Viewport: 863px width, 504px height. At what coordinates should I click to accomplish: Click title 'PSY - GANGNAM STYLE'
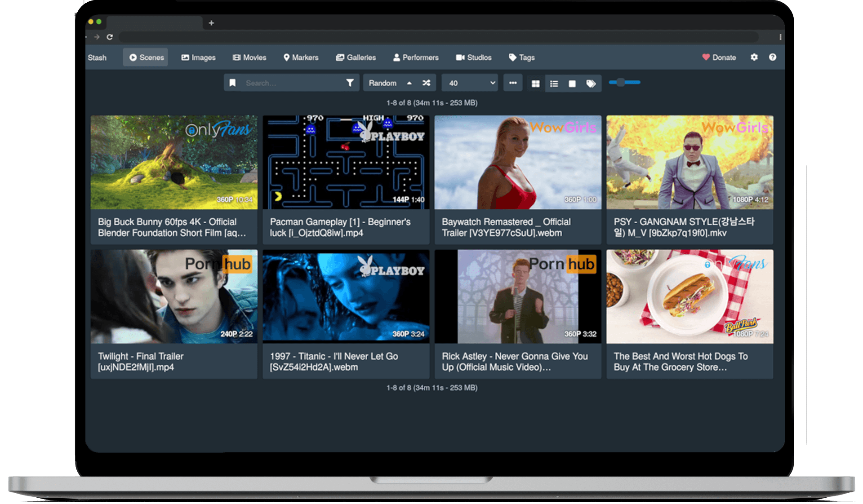click(x=684, y=227)
